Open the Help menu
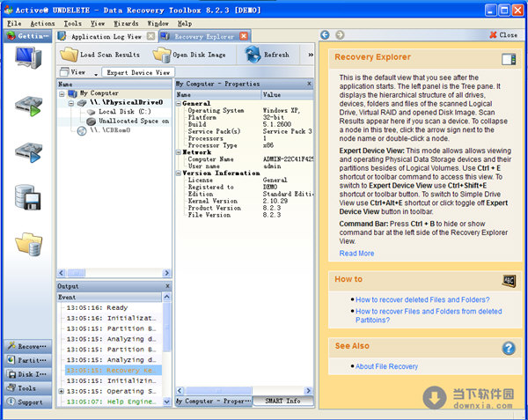The image size is (528, 420). point(185,24)
